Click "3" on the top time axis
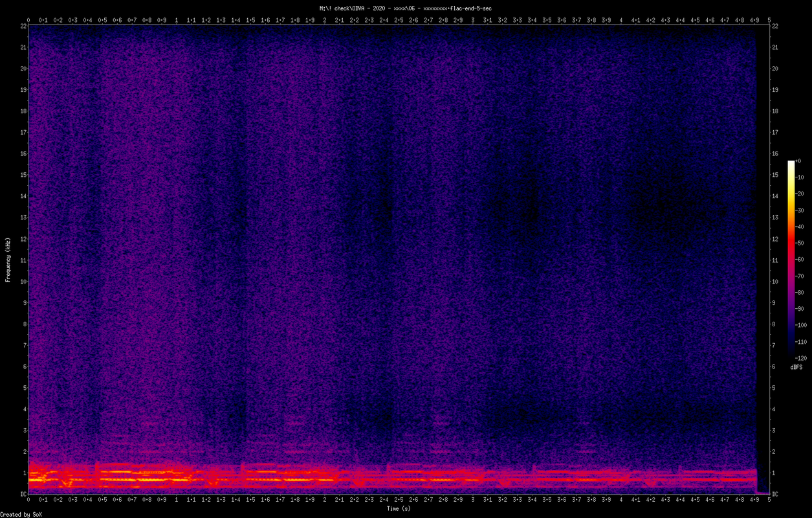The height and width of the screenshot is (518, 812). coord(473,20)
